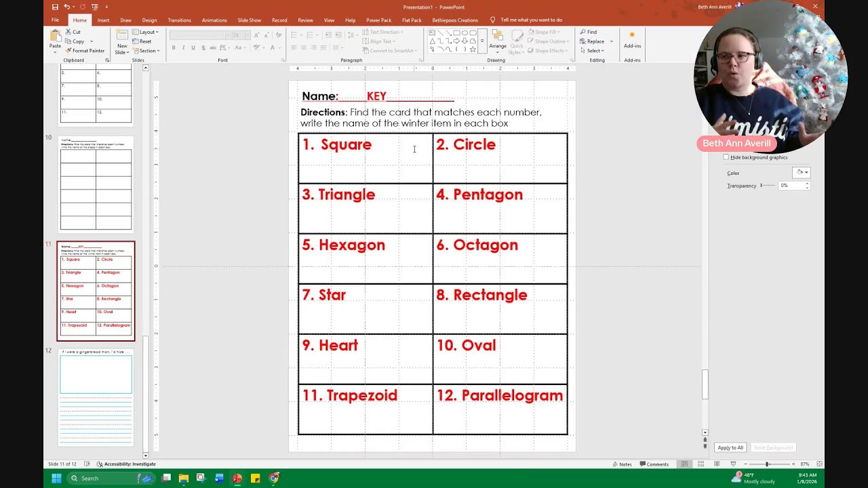Open the Arrange tool
The width and height of the screenshot is (868, 488).
(498, 41)
